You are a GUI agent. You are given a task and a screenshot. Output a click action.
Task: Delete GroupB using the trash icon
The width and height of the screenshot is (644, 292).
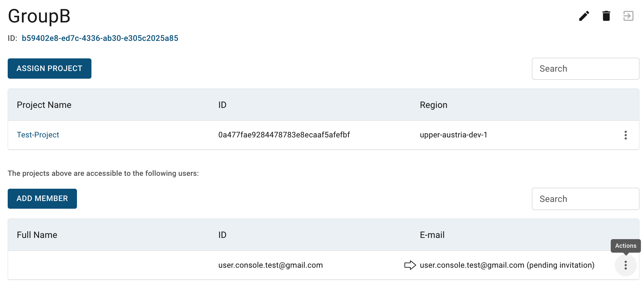tap(606, 16)
